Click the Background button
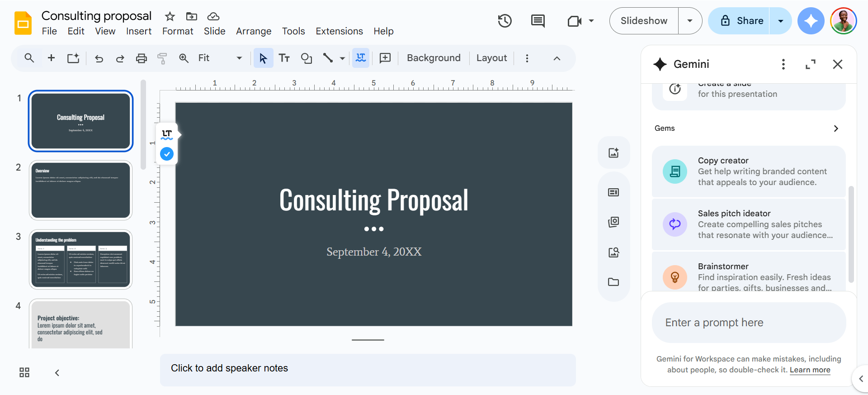 [434, 58]
